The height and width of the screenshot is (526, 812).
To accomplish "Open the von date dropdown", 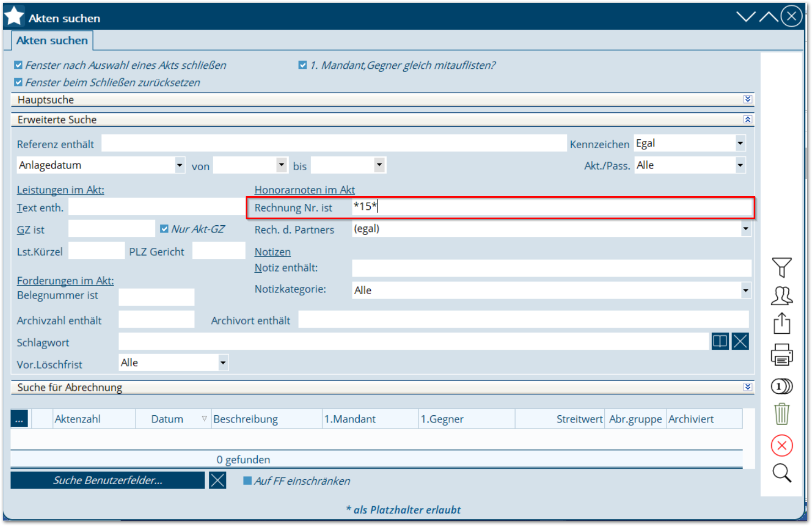I will pos(282,165).
